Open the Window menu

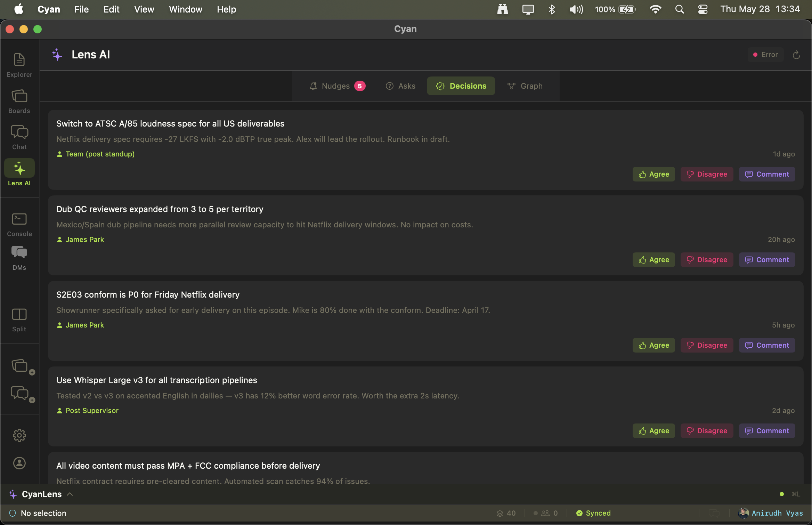186,9
